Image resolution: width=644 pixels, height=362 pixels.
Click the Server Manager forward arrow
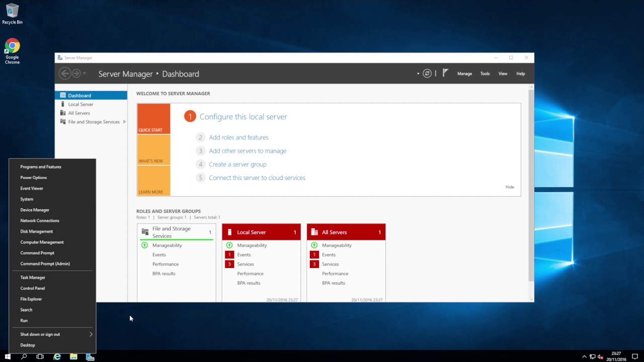pyautogui.click(x=76, y=73)
